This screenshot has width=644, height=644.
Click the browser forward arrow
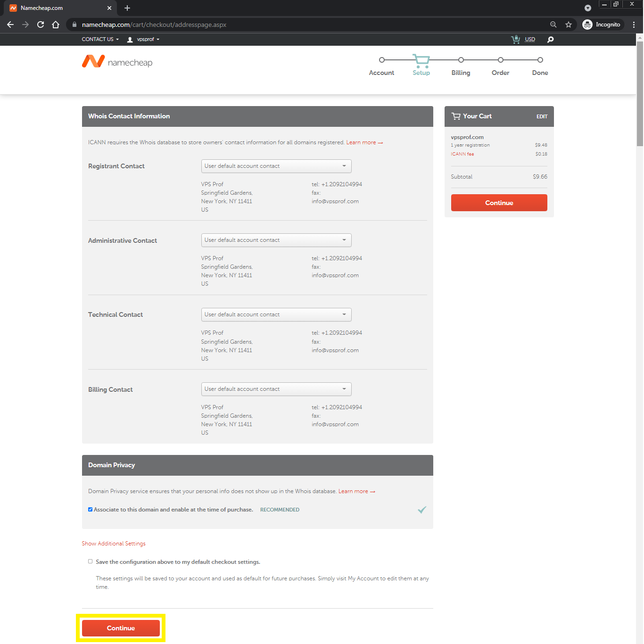(x=25, y=25)
